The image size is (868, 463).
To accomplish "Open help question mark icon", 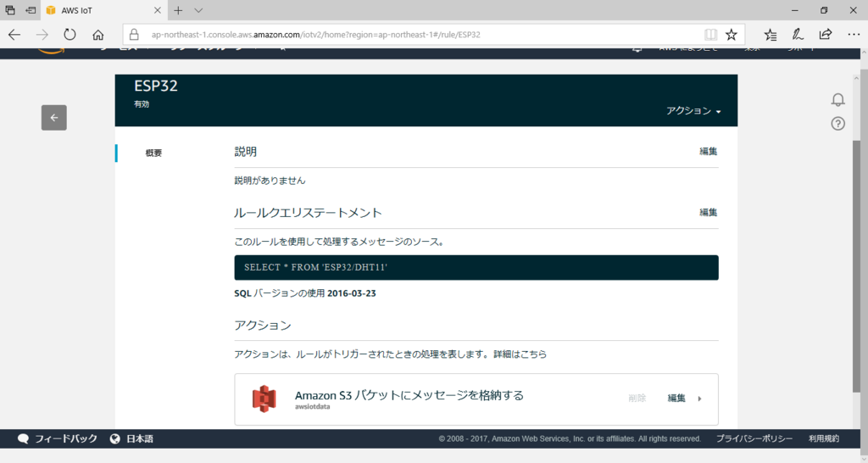I will click(838, 124).
